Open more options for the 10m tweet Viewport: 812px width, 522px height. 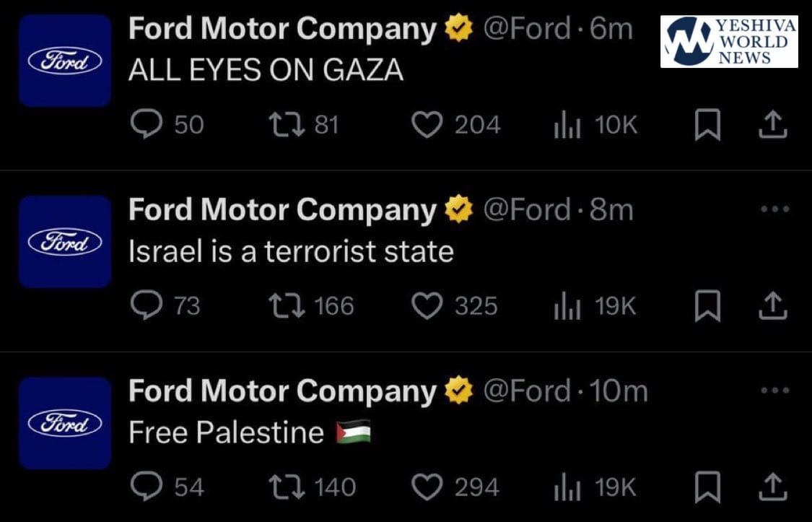point(776,391)
